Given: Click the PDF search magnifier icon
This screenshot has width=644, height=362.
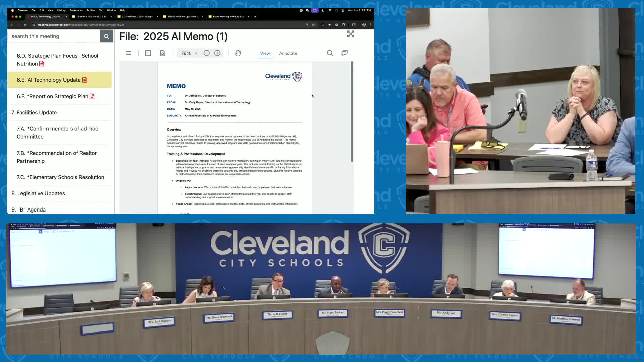Looking at the screenshot, I should pos(330,53).
